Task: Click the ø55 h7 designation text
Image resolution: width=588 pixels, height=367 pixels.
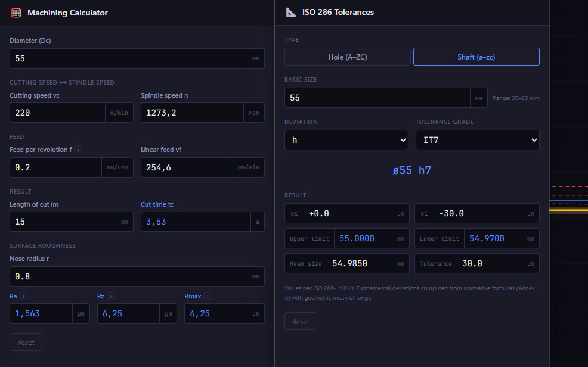Action: pos(411,170)
